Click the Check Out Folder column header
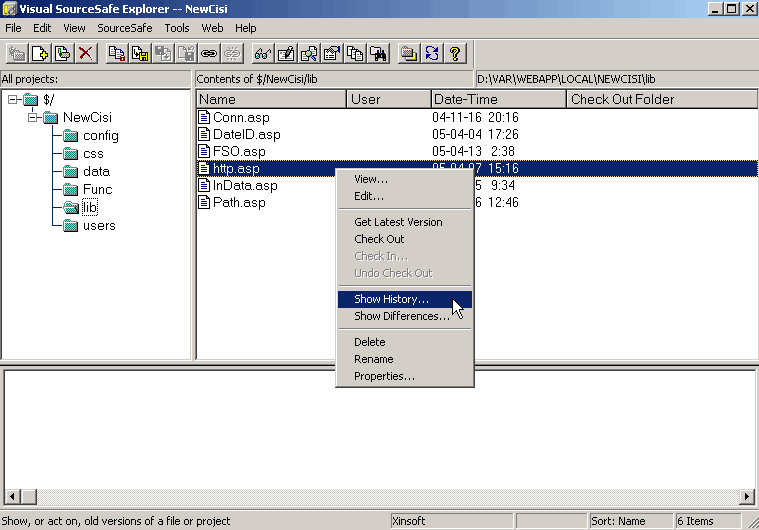This screenshot has height=530, width=759. tap(662, 99)
